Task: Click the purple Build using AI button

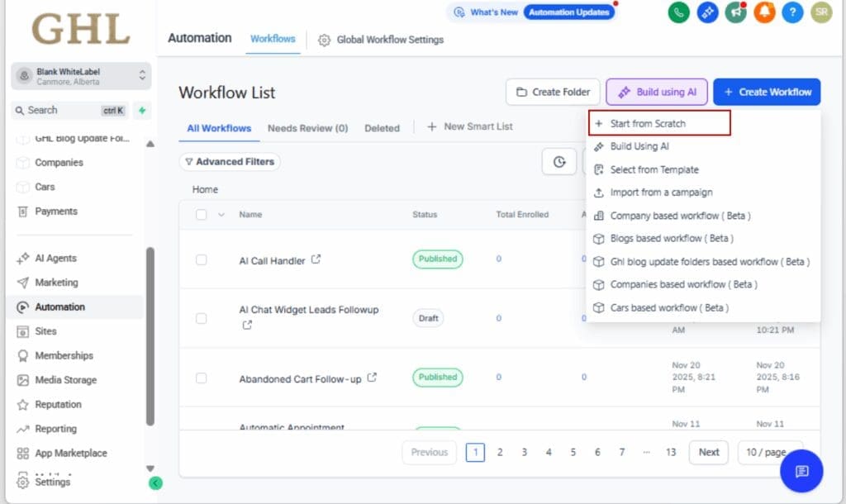Action: pyautogui.click(x=657, y=93)
